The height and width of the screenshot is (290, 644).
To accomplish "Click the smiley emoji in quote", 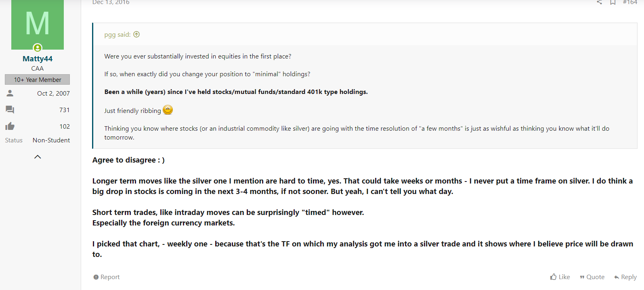I will (168, 110).
